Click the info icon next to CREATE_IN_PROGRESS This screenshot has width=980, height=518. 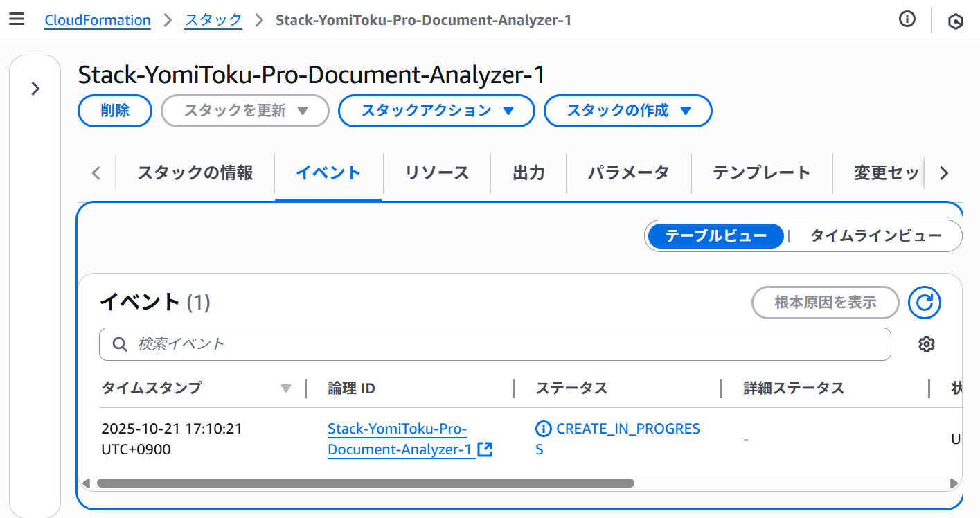(x=544, y=429)
